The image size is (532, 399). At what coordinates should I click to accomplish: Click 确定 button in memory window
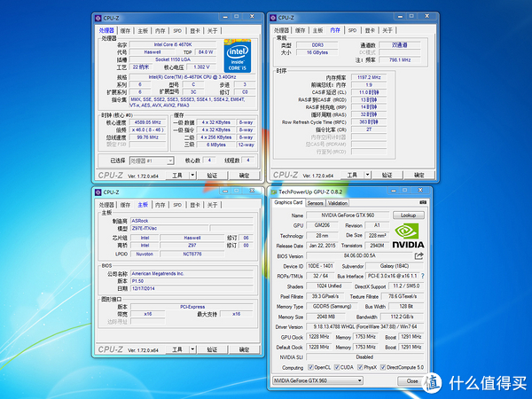click(x=419, y=175)
